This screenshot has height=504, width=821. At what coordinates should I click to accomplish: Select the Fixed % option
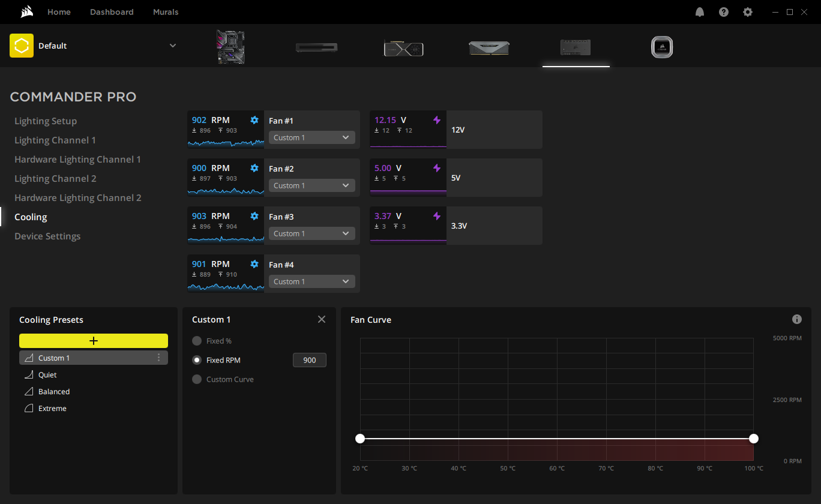(197, 340)
